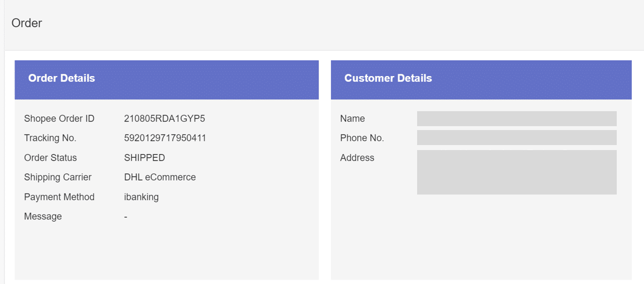Click the Order page title
Viewport: 644px width, 284px height.
click(x=27, y=23)
